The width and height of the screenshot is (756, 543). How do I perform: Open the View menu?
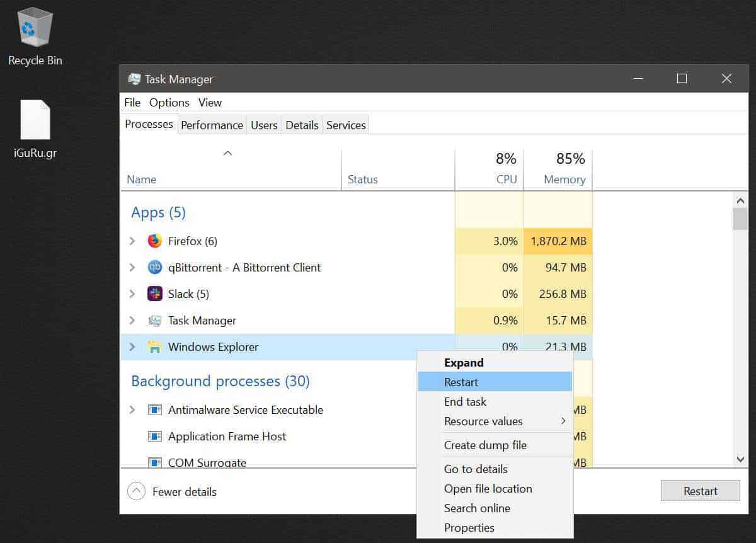[210, 103]
